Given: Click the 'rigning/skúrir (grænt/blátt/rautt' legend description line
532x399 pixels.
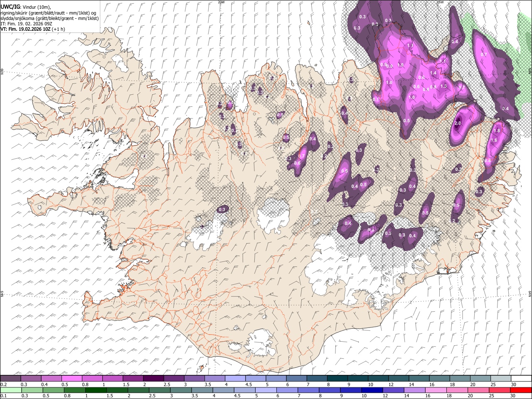Looking at the screenshot, I should click(x=49, y=13).
